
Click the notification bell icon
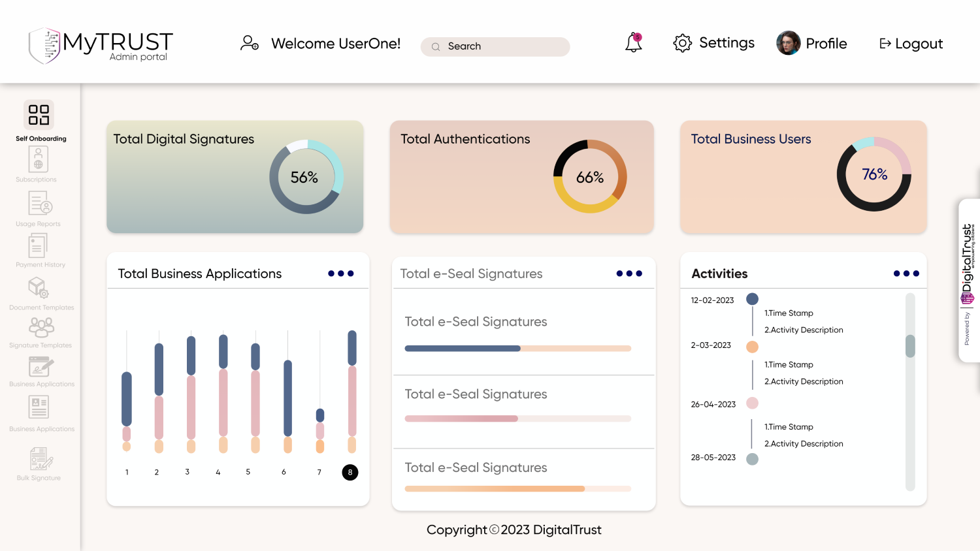(x=633, y=43)
